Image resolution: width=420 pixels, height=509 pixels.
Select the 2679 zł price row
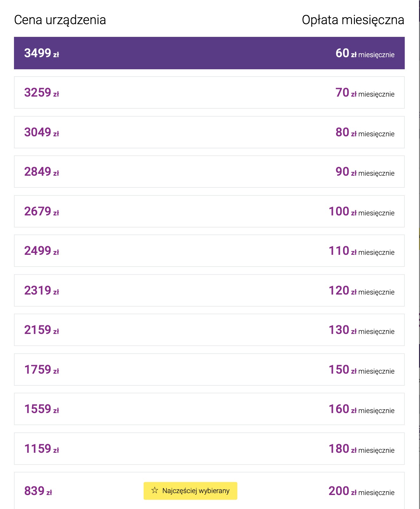(x=209, y=211)
